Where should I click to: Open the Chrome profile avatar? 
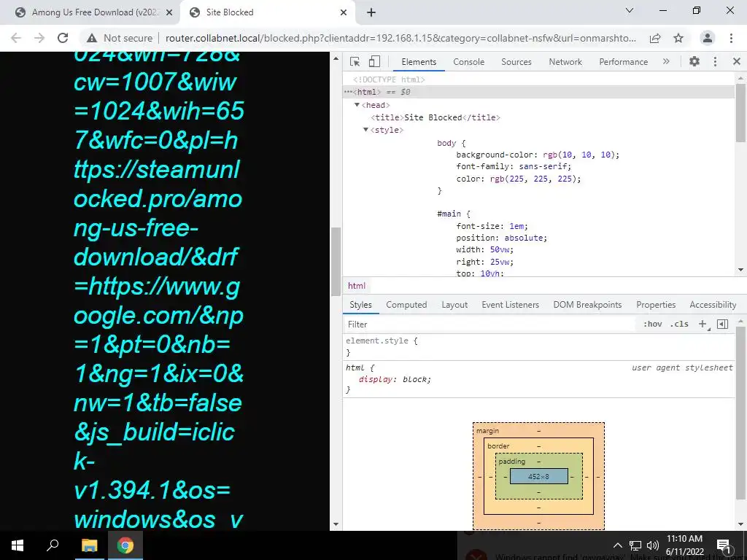coord(708,38)
